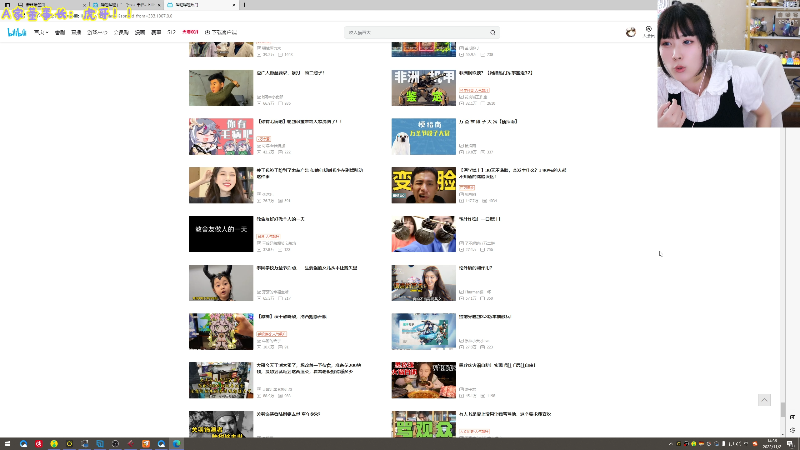Viewport: 800px width, 450px height.
Task: Click the magnifier icon in search box
Action: tap(492, 33)
